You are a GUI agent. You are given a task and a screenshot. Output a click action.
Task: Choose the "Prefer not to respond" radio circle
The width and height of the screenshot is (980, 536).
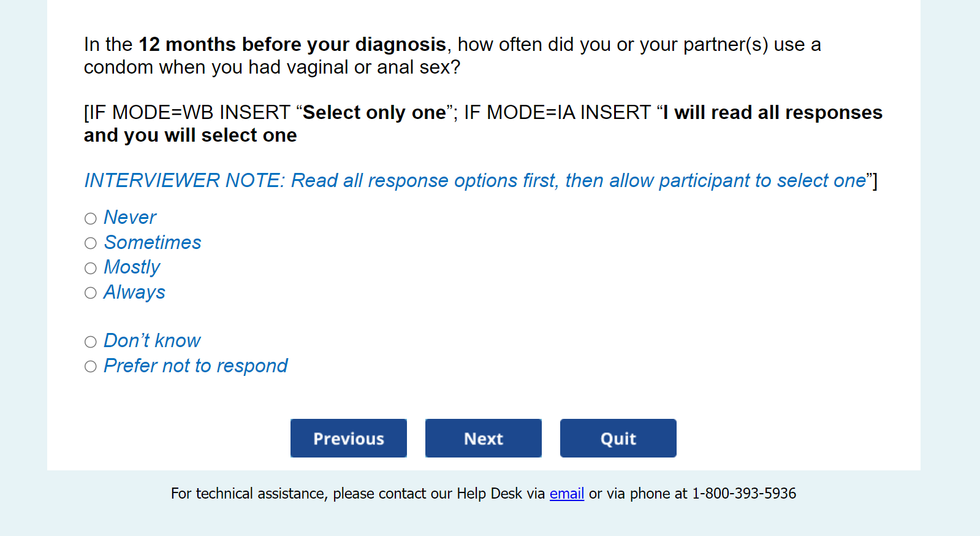tap(91, 367)
